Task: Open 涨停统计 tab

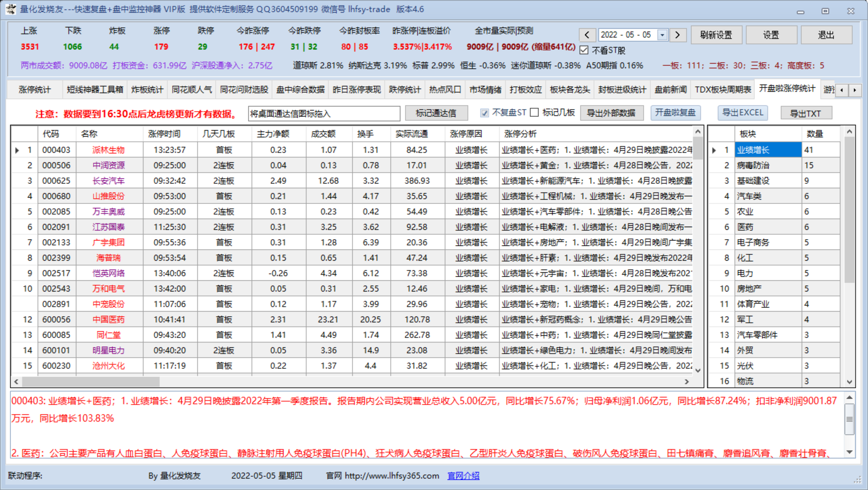Action: pyautogui.click(x=35, y=90)
